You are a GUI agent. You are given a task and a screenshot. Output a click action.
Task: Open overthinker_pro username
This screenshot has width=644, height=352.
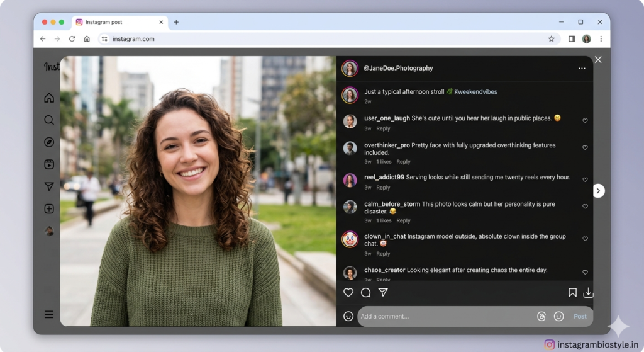387,145
